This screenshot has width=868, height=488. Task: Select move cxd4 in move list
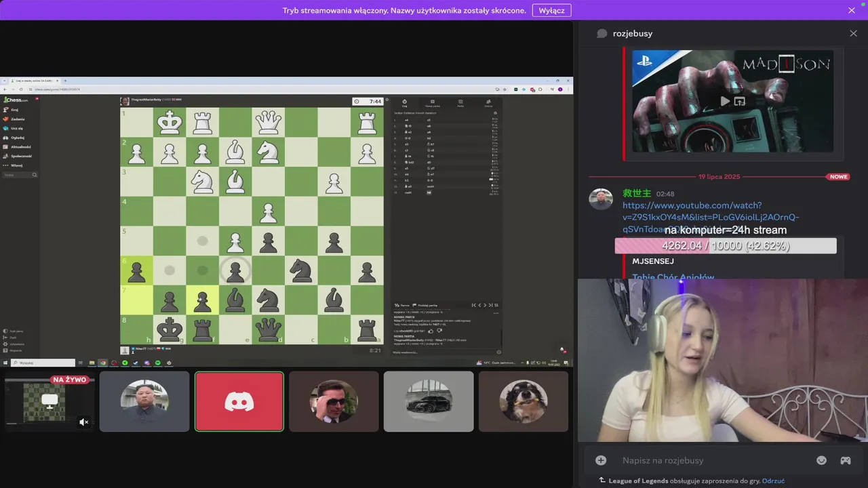tap(408, 192)
